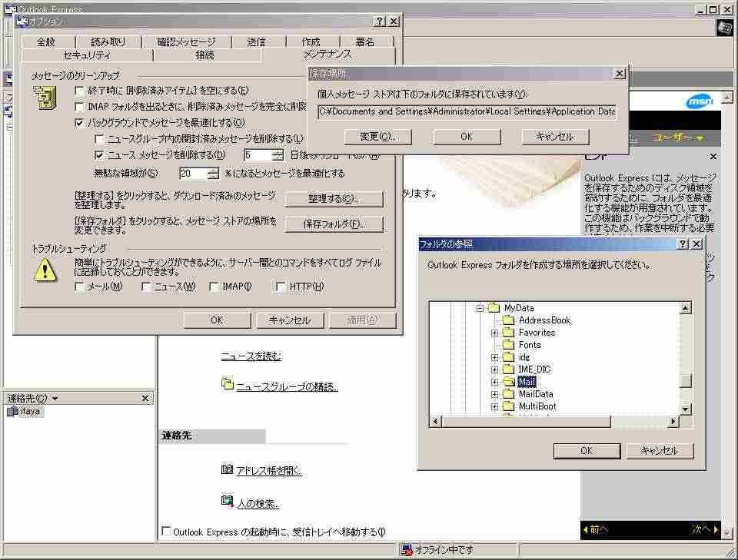Close the tip pane with its X

point(713,157)
